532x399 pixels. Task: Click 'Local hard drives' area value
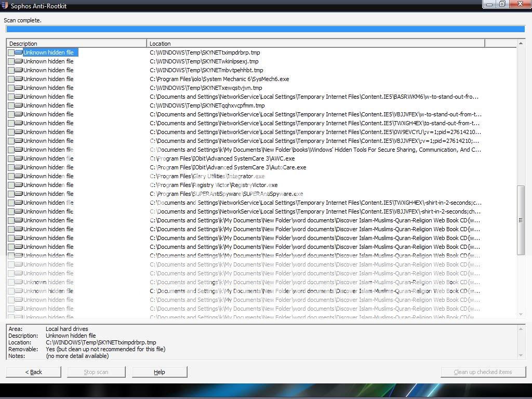point(67,329)
